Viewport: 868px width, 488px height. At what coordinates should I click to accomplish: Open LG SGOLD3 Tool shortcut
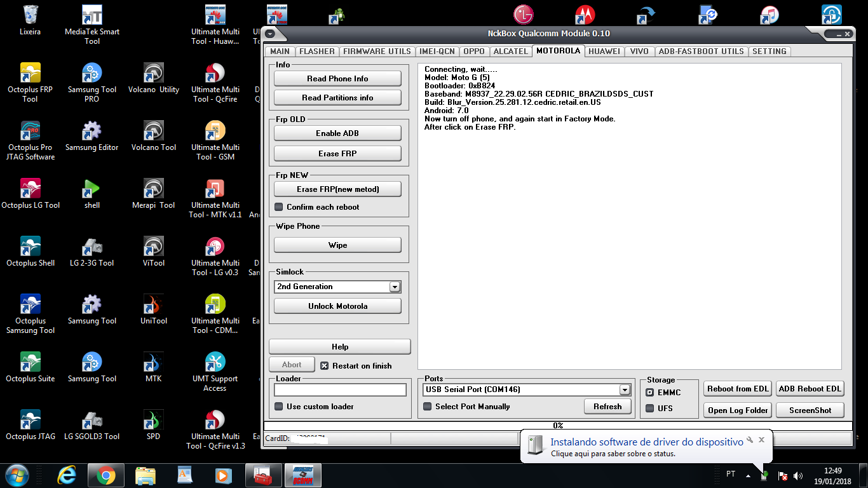[92, 425]
